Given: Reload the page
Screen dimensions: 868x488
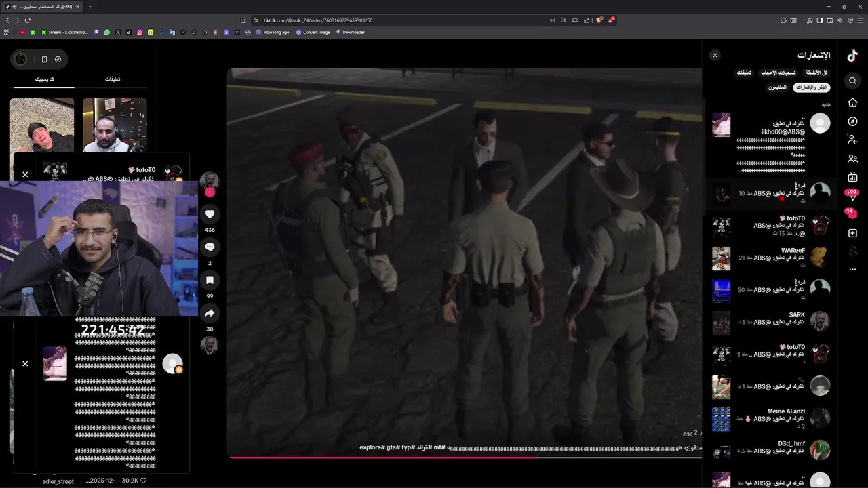Looking at the screenshot, I should pos(28,20).
